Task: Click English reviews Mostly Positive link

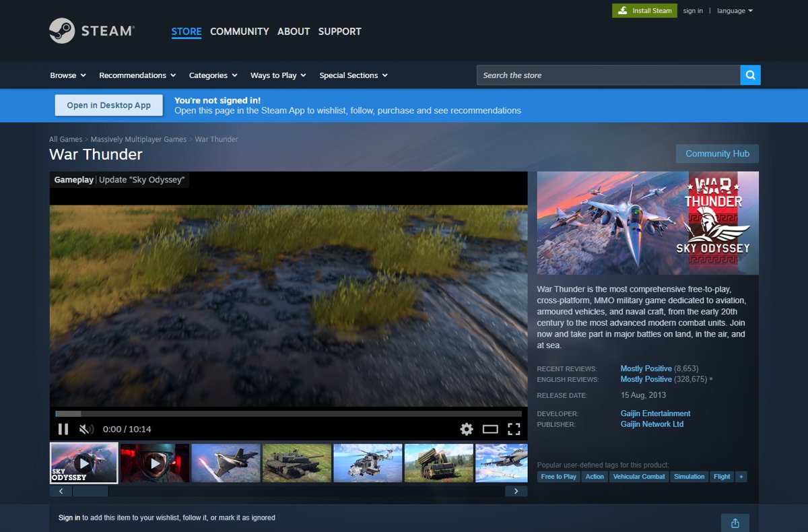Action: [646, 379]
